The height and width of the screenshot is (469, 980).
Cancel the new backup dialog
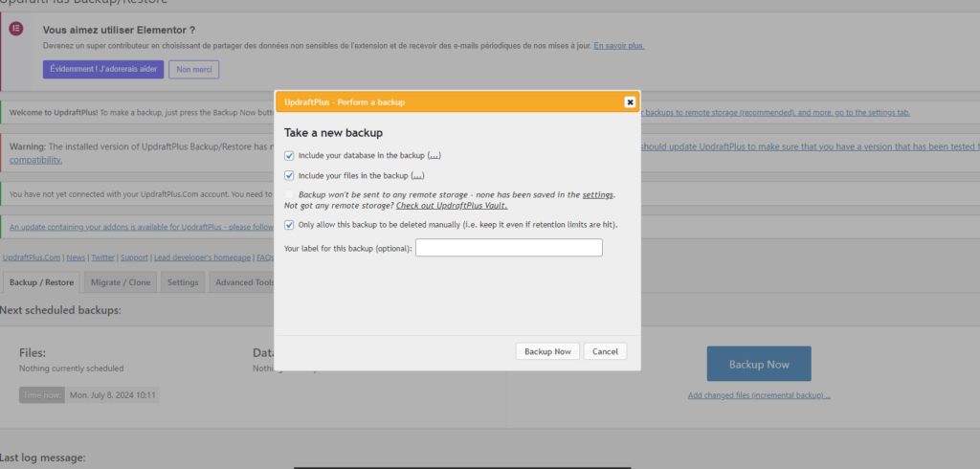click(x=605, y=351)
